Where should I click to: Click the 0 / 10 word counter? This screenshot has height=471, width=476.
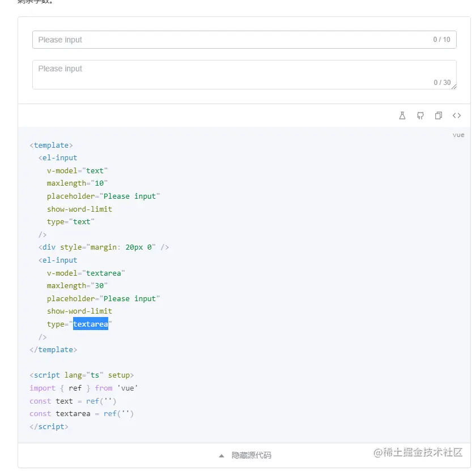pyautogui.click(x=441, y=40)
